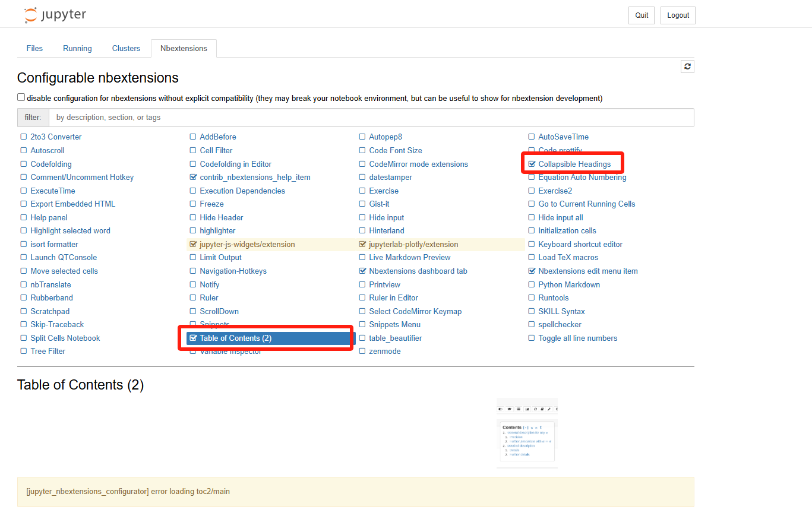Toggle disable configuration without explicit compatibility checkbox
This screenshot has height=516, width=812.
21,97
